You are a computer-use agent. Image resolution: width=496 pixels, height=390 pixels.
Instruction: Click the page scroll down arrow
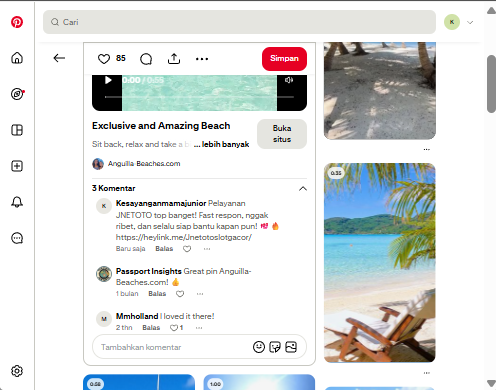[491, 383]
